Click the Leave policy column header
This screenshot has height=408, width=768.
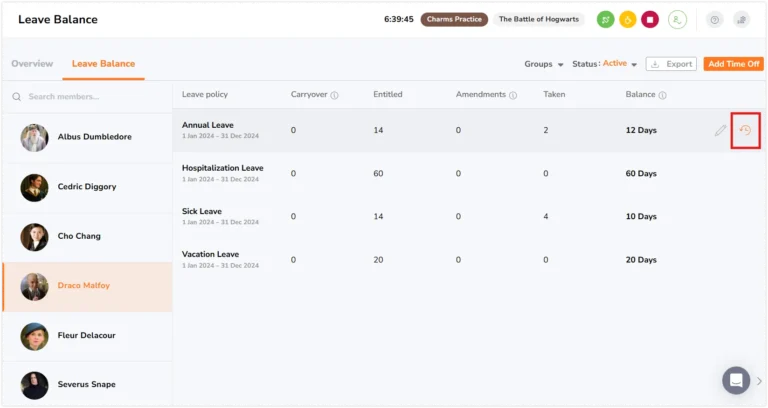point(205,95)
